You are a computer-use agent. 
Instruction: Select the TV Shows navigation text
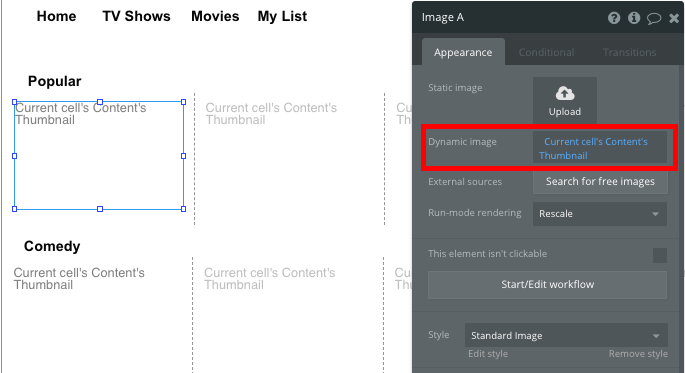[x=136, y=16]
